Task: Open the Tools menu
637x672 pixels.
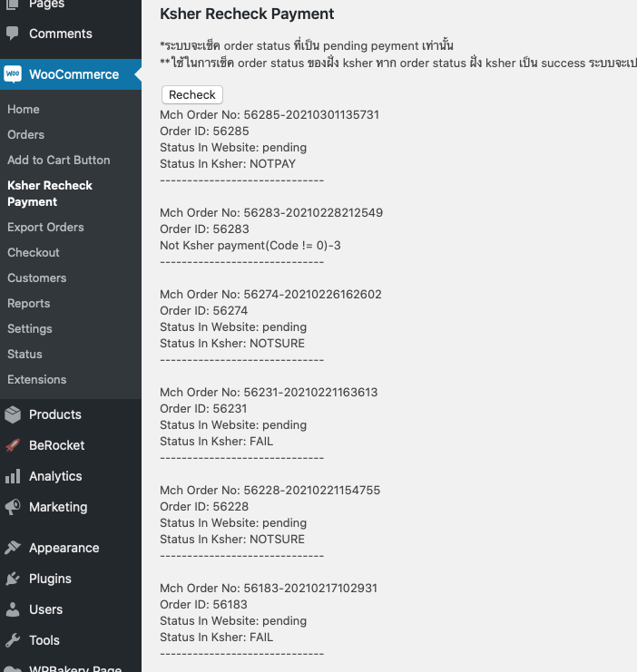Action: [x=44, y=640]
